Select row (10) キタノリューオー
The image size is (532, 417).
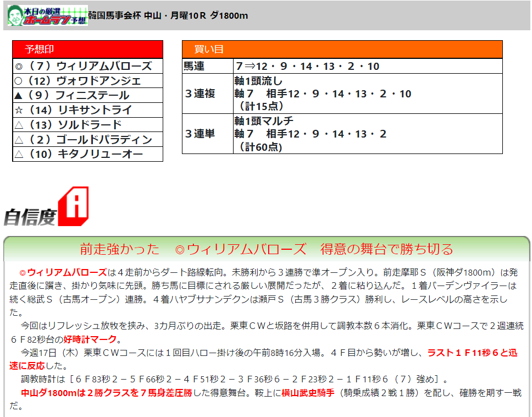point(87,154)
